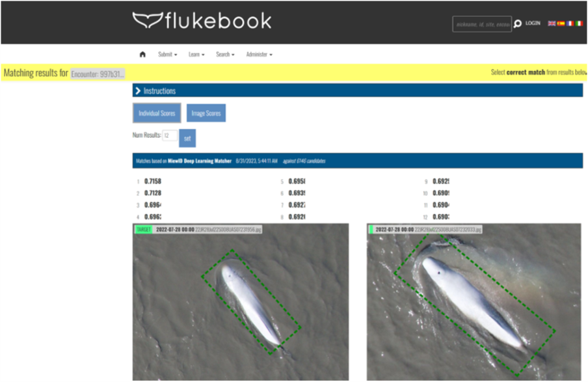The width and height of the screenshot is (588, 382).
Task: Pick the Italian flag language icon
Action: click(579, 23)
